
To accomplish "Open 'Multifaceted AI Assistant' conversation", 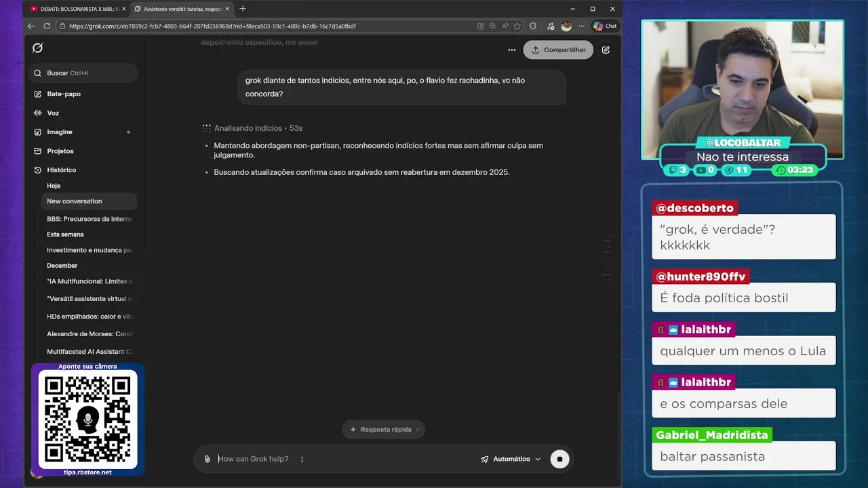I will 89,352.
